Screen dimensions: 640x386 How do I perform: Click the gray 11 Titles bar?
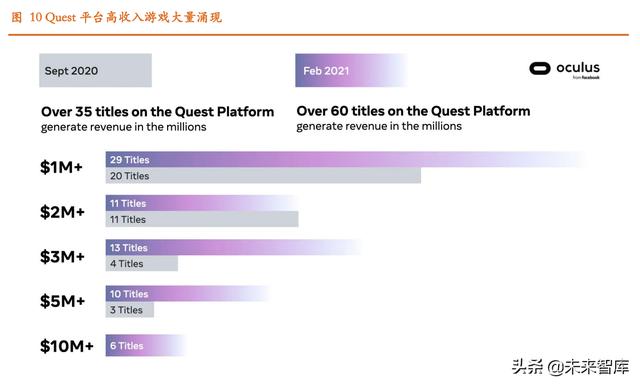coord(202,219)
